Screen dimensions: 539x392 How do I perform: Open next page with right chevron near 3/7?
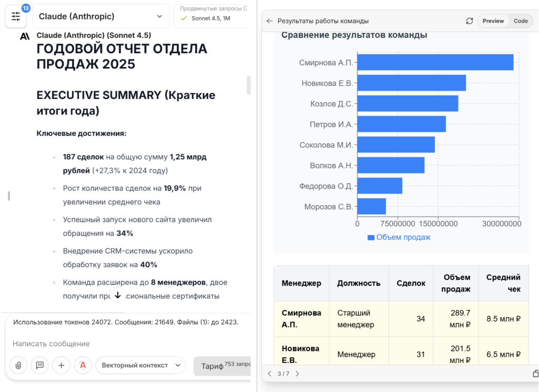click(296, 374)
